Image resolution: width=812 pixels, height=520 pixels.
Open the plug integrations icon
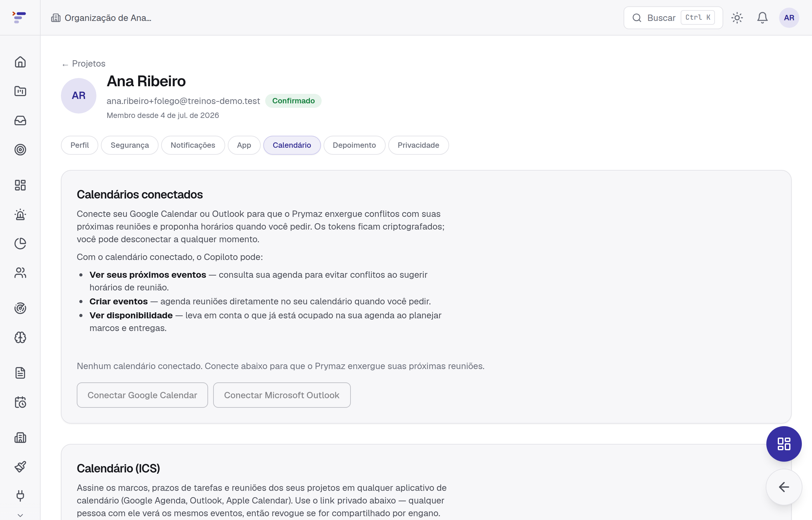[20, 496]
